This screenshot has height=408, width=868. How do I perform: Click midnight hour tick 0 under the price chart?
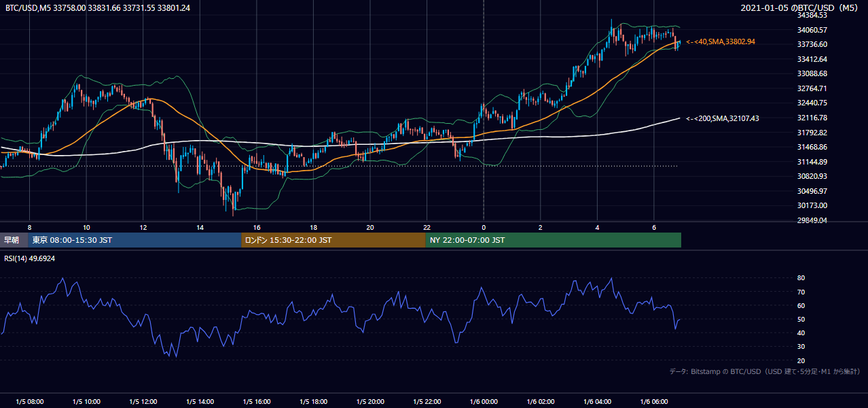pyautogui.click(x=484, y=227)
